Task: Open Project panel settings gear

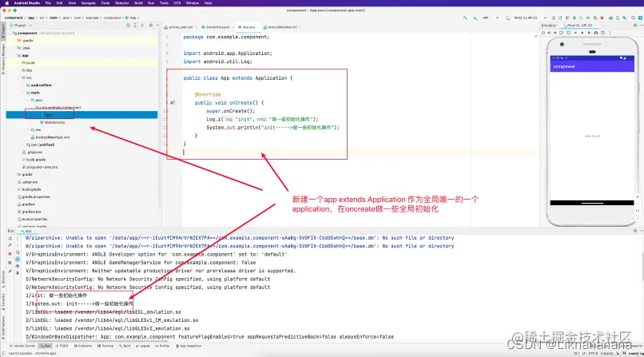Action: 151,26
